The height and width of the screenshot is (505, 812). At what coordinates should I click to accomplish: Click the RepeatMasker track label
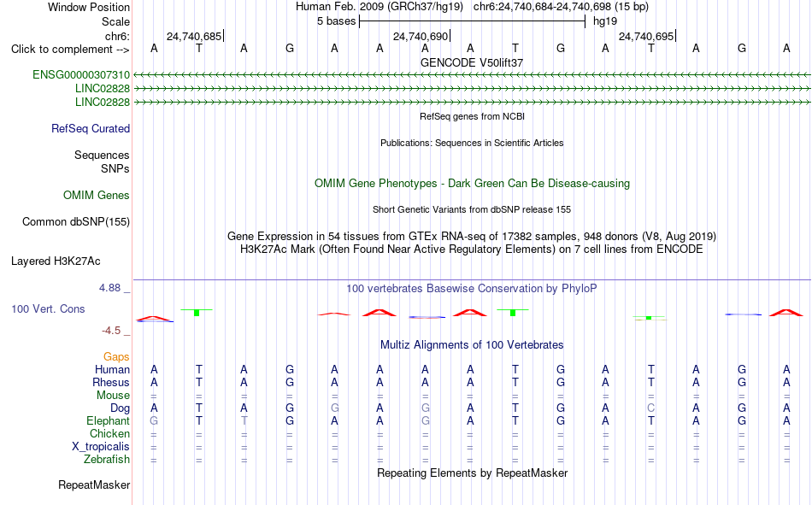pos(94,485)
